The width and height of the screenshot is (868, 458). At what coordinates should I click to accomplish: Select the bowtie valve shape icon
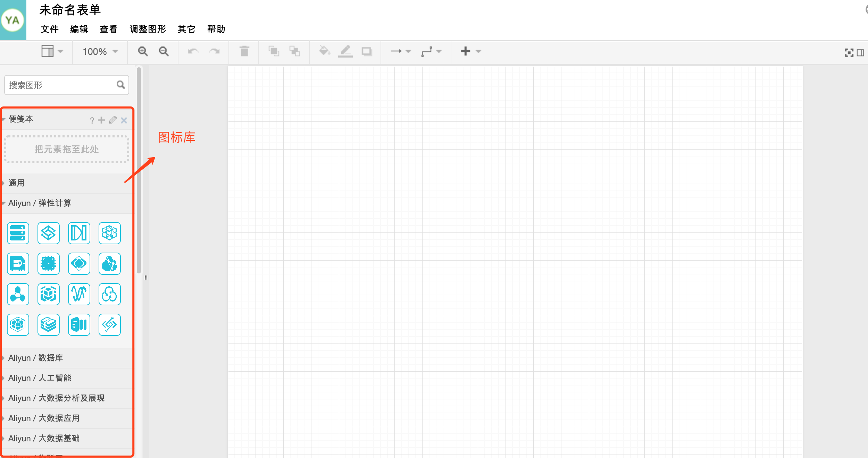point(79,233)
